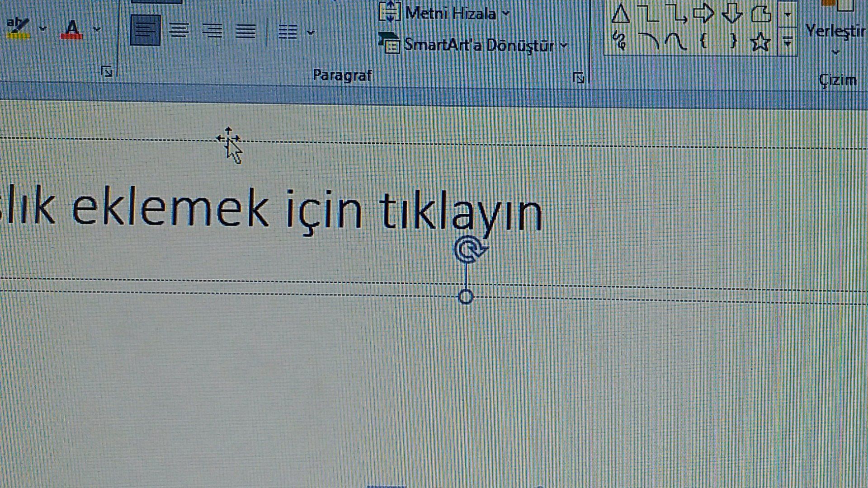Open the columns dropdown arrow

311,32
